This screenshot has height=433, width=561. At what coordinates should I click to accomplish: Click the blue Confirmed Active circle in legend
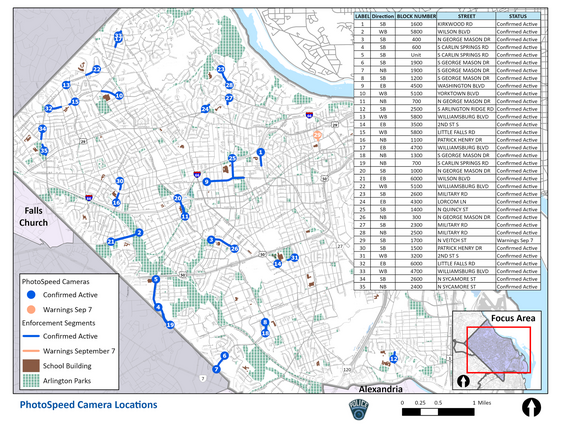pyautogui.click(x=31, y=295)
